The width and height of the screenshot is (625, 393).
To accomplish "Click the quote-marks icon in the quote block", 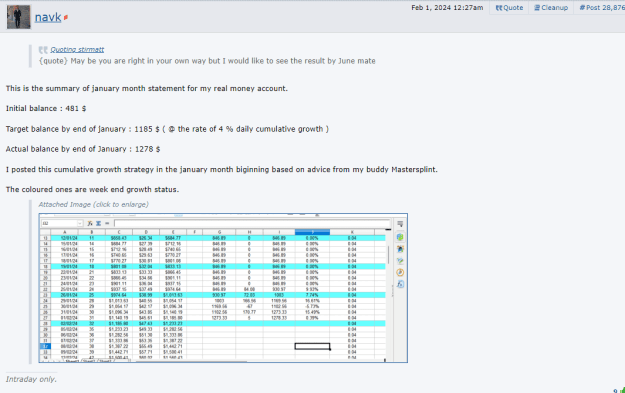I will coord(43,50).
